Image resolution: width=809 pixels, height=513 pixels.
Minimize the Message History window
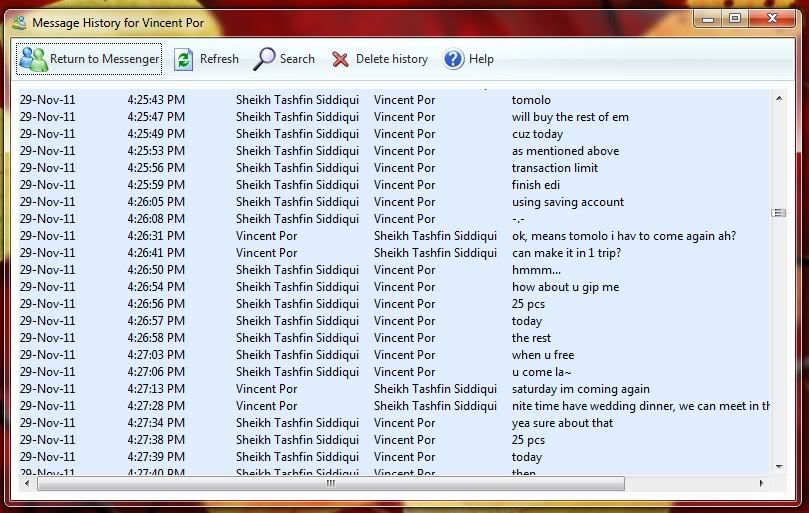(708, 19)
